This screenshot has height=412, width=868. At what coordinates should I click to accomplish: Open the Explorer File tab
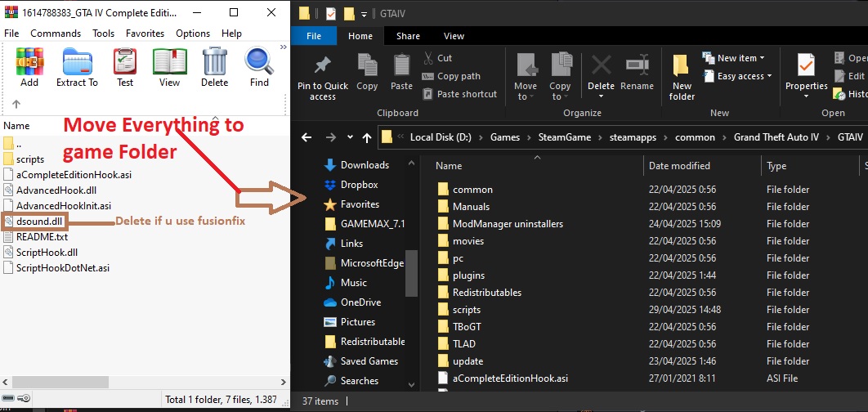click(x=314, y=36)
